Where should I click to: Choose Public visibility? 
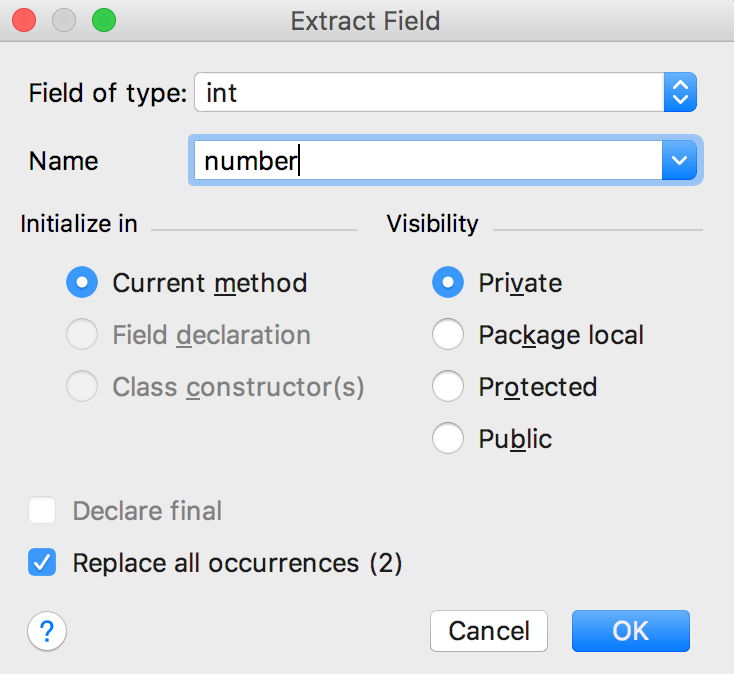tap(448, 438)
